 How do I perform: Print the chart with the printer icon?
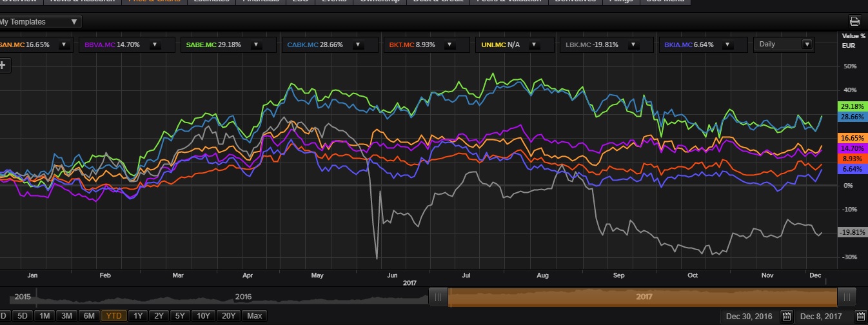(x=855, y=21)
